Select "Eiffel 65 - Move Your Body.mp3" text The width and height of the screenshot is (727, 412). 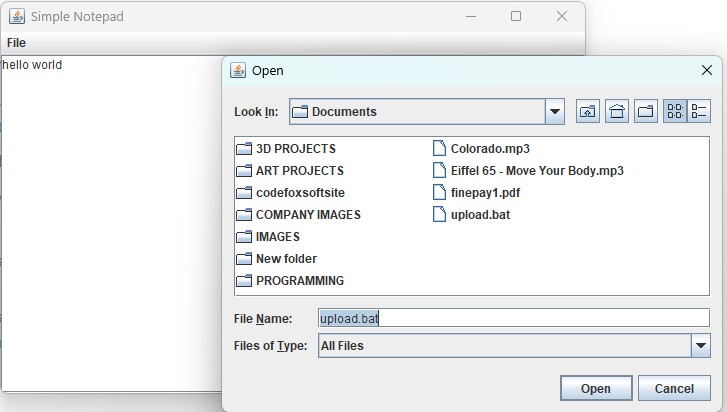point(537,171)
